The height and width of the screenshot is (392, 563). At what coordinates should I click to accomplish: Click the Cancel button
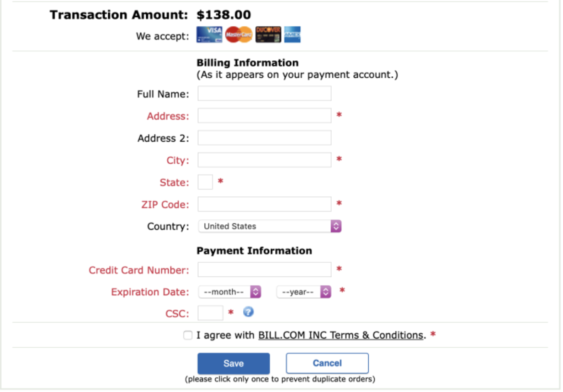coord(327,363)
